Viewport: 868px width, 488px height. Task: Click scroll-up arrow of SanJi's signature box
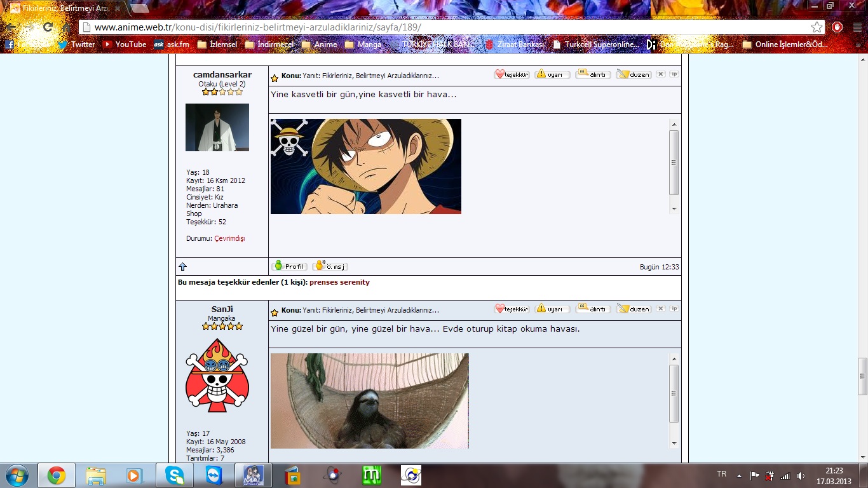(x=674, y=359)
